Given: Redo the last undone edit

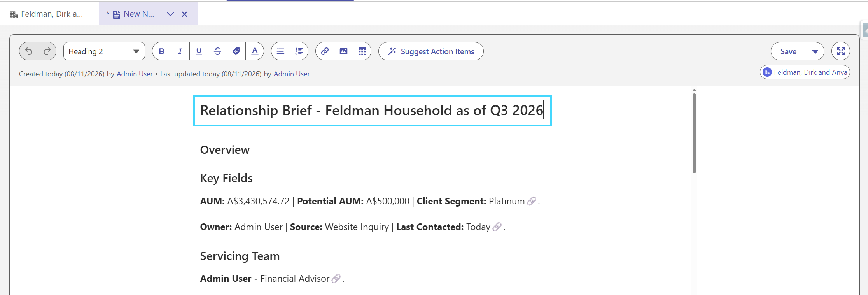Looking at the screenshot, I should click(47, 51).
